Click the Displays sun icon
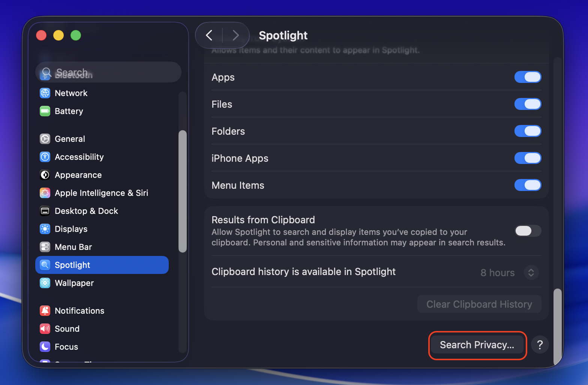The width and height of the screenshot is (588, 385). [45, 229]
